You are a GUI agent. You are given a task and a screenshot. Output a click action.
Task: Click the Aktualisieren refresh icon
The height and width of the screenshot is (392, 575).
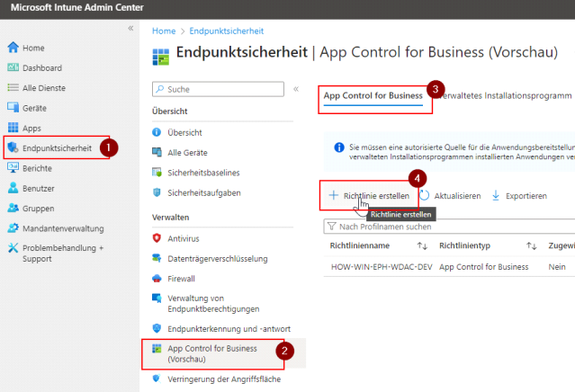click(425, 195)
